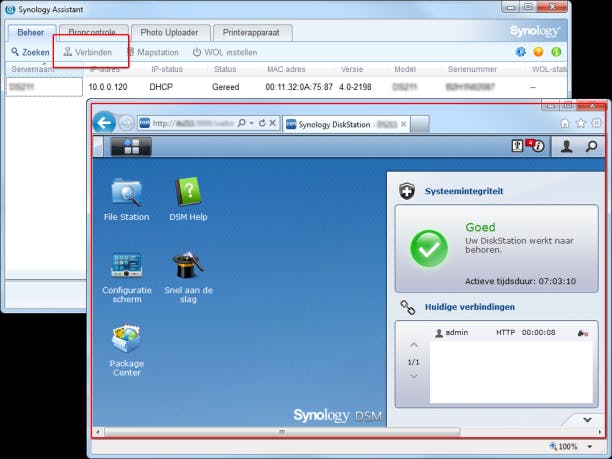Screen dimensions: 612x459
Task: Click the browser Back arrow button
Action: 105,123
